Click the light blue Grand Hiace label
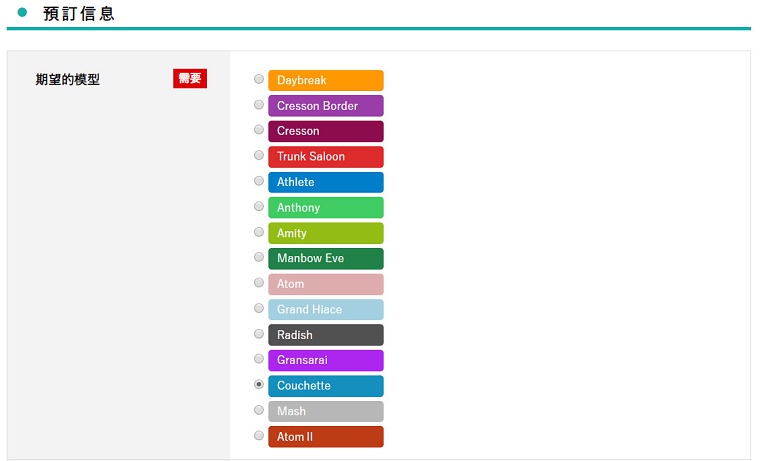Screen dimensions: 768x461 tap(326, 310)
